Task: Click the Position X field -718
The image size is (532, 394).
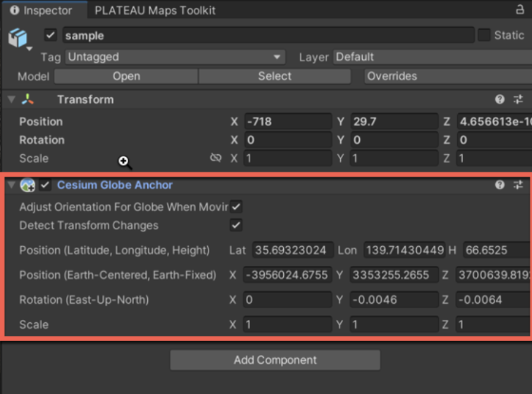Action: 288,122
